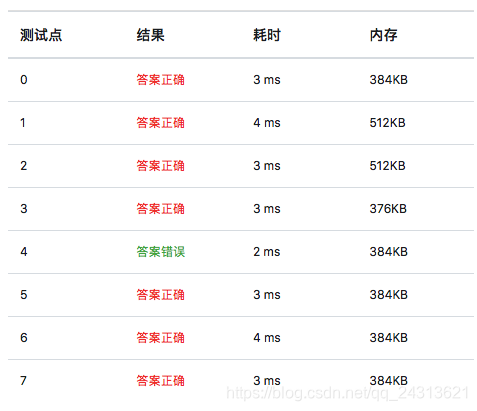
Task: Select test point number 0
Action: (24, 80)
